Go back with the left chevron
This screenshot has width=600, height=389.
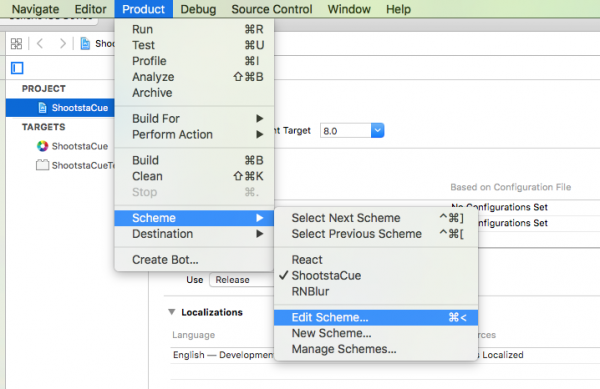tap(40, 44)
